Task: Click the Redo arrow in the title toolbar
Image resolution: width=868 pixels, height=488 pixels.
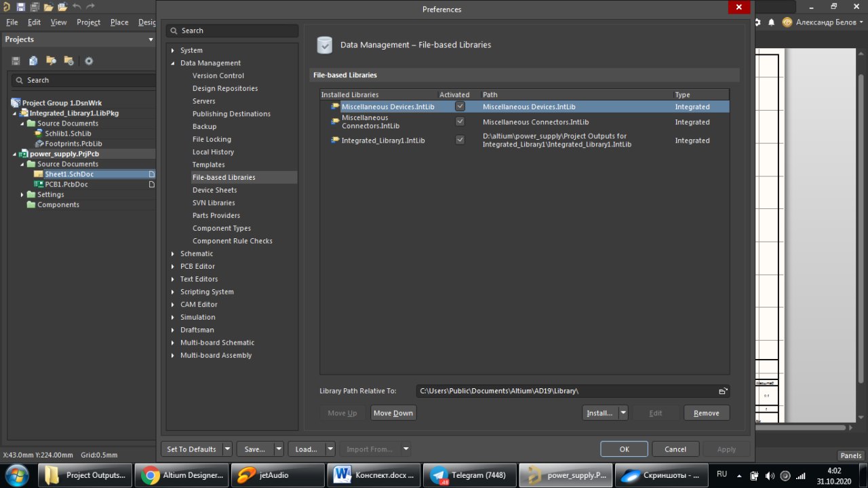Action: click(x=91, y=7)
